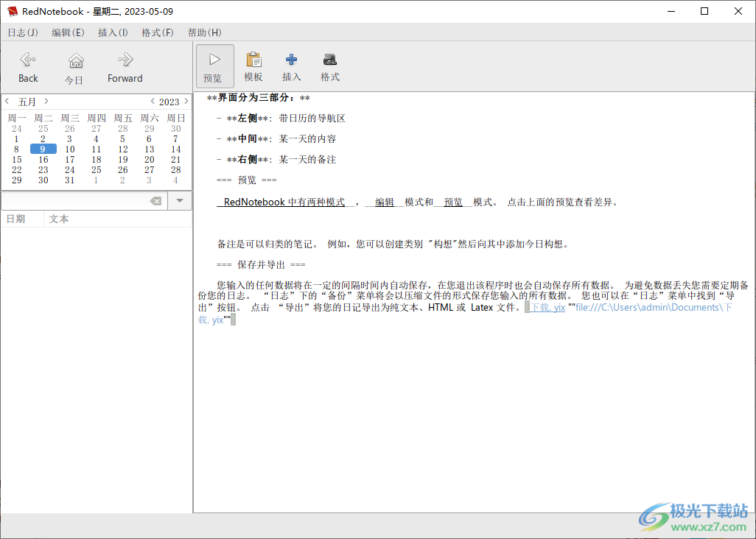Click the line starting 备注是可以归类的笔记
This screenshot has height=539, width=756.
point(393,244)
